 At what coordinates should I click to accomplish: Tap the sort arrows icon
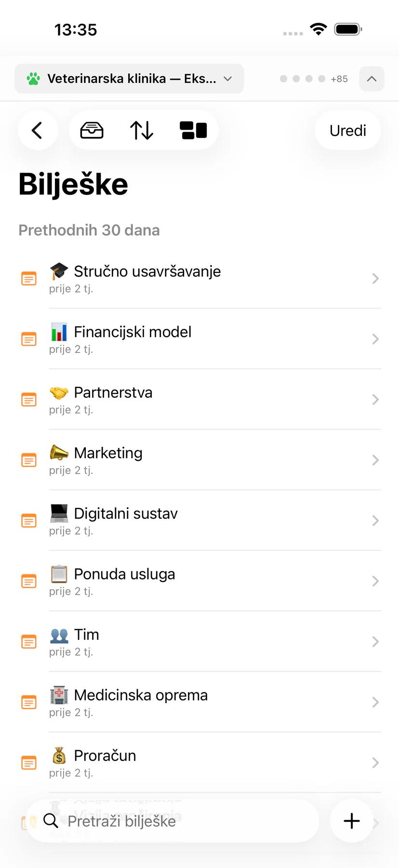(142, 130)
